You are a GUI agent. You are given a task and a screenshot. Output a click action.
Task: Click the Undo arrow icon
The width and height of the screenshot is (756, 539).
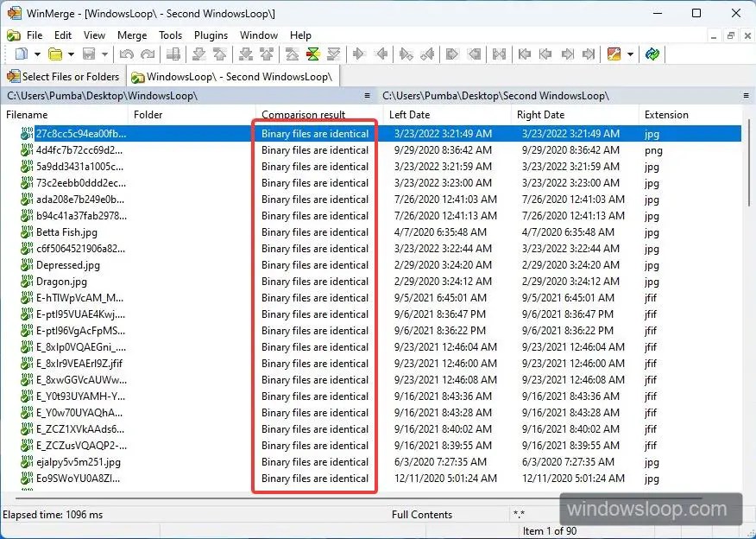click(x=127, y=54)
